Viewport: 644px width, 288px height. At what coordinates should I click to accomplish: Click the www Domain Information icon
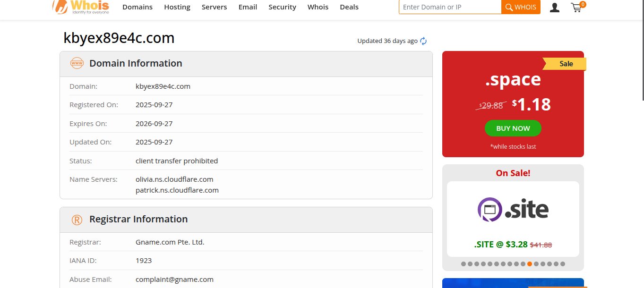(77, 63)
